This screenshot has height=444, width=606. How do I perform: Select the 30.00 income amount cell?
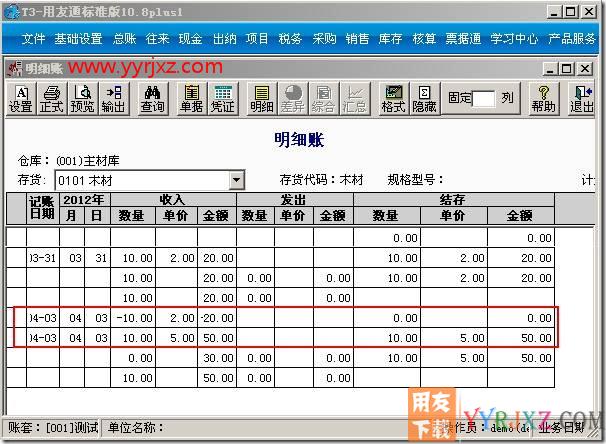[217, 358]
